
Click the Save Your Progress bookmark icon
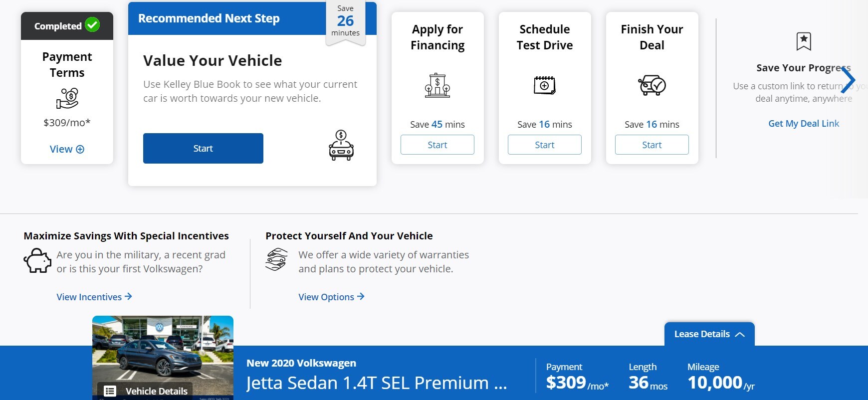[x=804, y=41]
